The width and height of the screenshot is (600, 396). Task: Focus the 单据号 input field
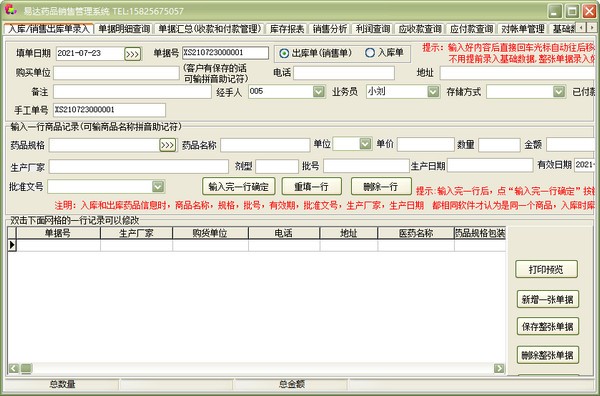point(225,53)
